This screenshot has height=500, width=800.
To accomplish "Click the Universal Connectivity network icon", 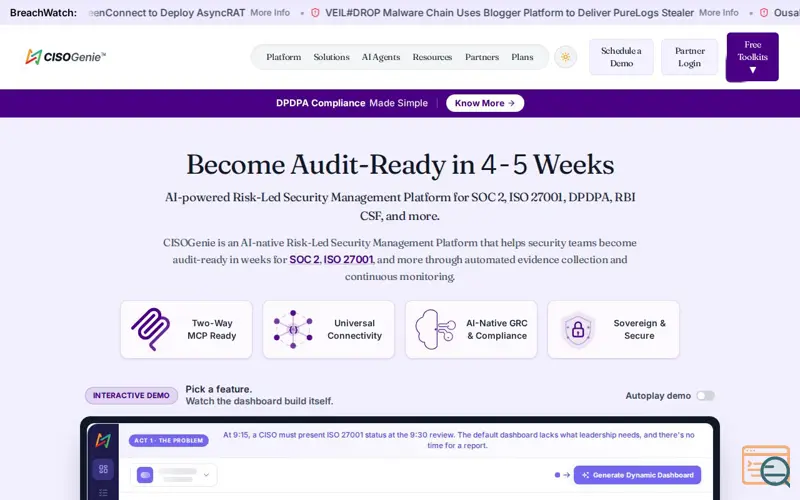I will coord(293,329).
